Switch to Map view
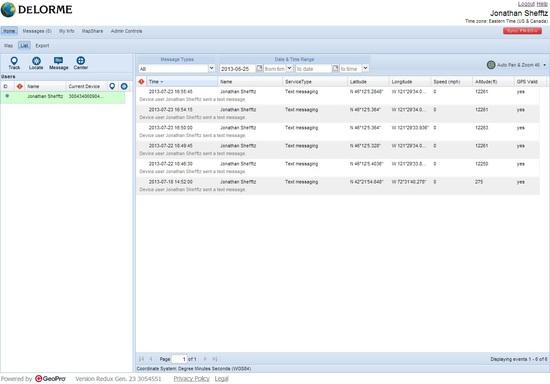The height and width of the screenshot is (384, 550). (x=8, y=46)
